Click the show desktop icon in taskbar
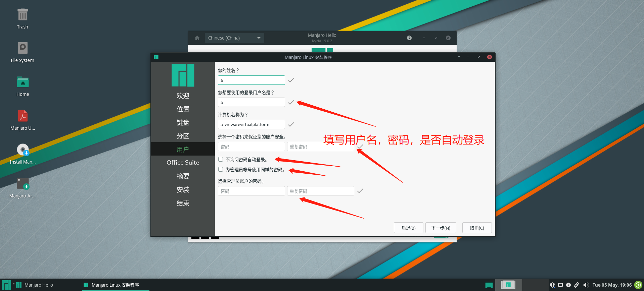This screenshot has width=644, height=291. pyautogui.click(x=489, y=285)
